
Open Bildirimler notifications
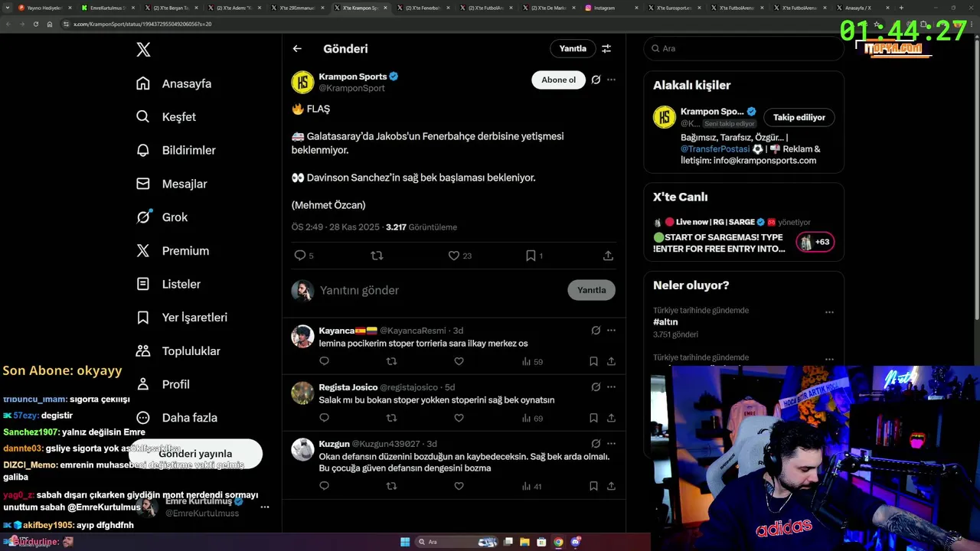click(x=176, y=150)
